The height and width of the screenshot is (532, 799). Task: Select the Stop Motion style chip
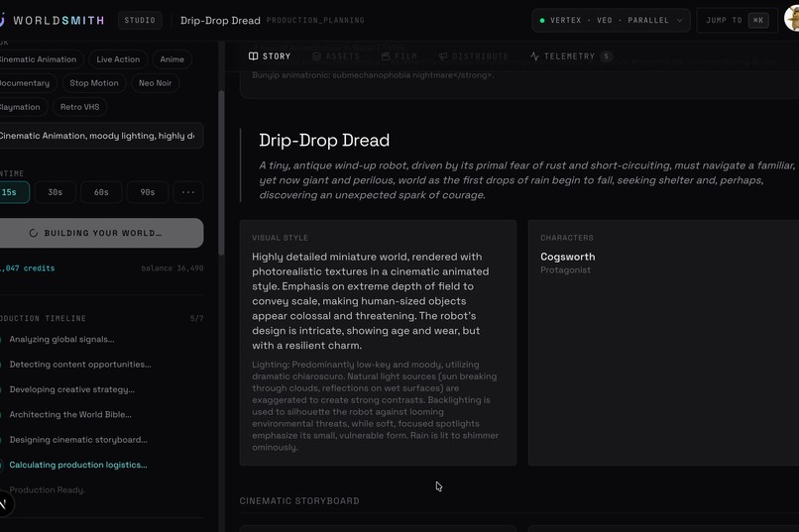pyautogui.click(x=94, y=83)
